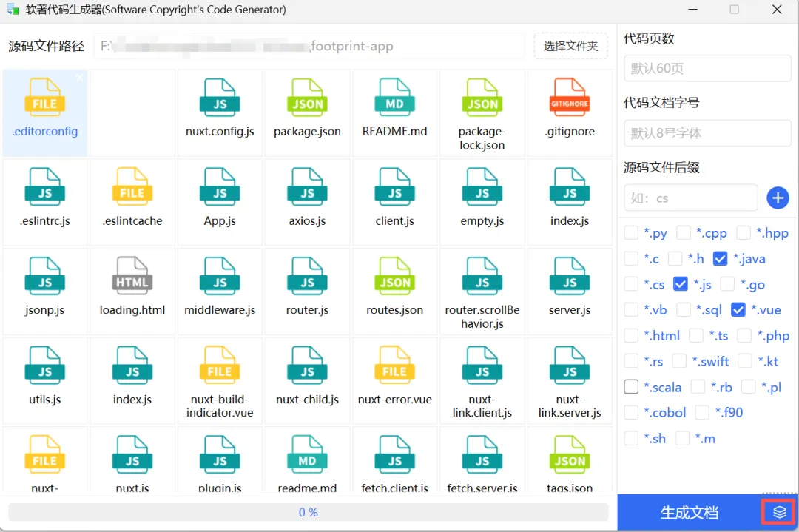Click the README.md file icon
The image size is (799, 532).
tap(395, 98)
